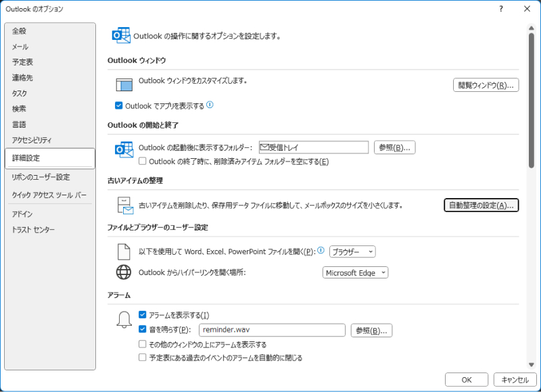The width and height of the screenshot is (541, 392).
Task: Click the Outlook envelope icon under 開始と終了
Action: (124, 150)
